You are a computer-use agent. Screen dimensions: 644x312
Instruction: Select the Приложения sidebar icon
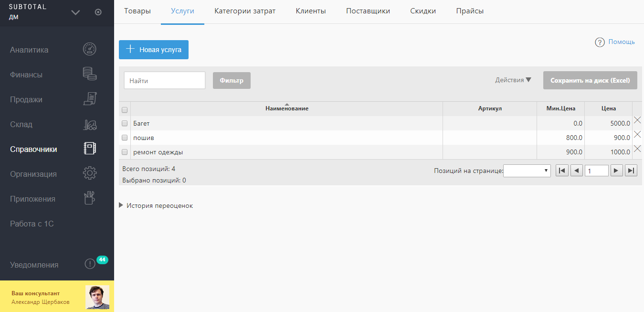coord(89,198)
